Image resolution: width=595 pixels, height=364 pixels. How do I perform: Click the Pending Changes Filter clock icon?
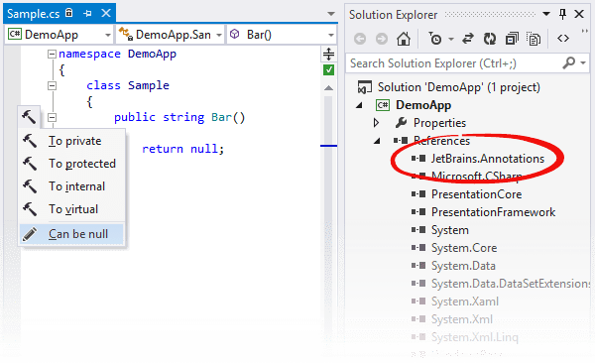pos(435,39)
